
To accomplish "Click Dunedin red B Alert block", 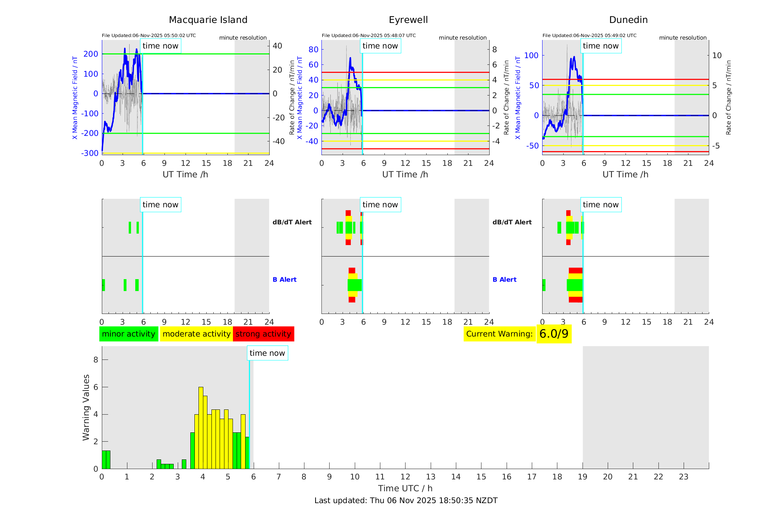I will pos(575,271).
